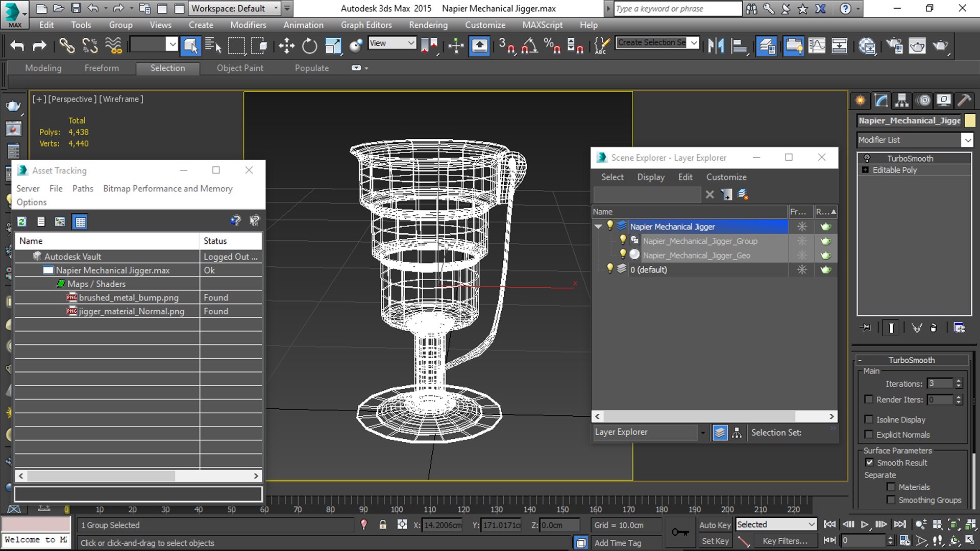980x551 pixels.
Task: Toggle the Angle Snap tool
Action: [529, 46]
